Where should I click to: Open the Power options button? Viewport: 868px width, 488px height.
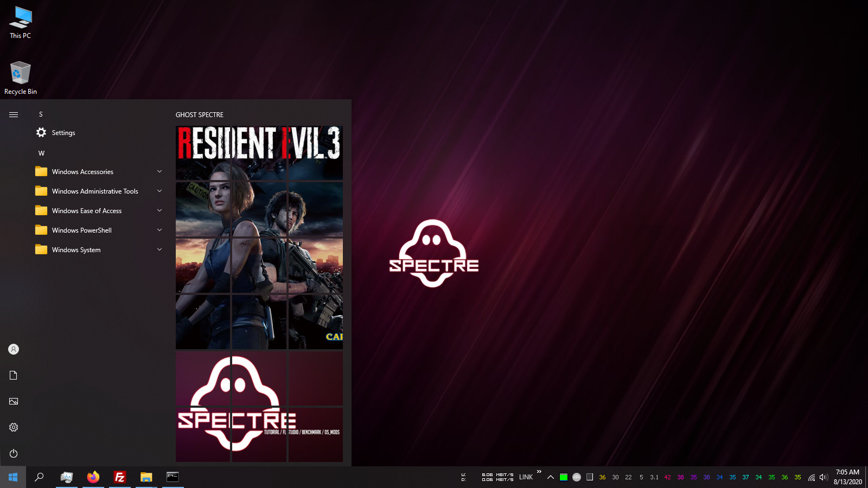tap(14, 453)
